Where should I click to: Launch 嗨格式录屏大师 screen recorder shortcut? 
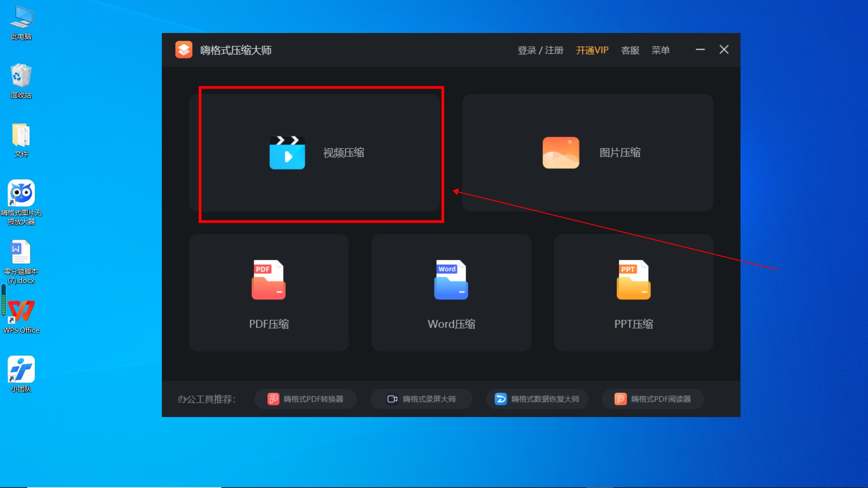pos(421,399)
